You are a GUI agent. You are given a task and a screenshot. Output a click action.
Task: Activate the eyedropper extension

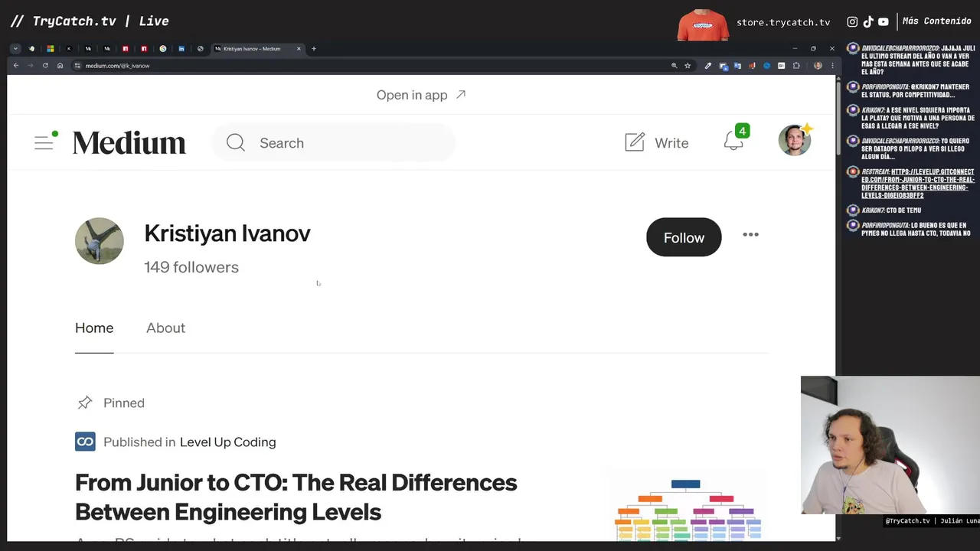(708, 66)
